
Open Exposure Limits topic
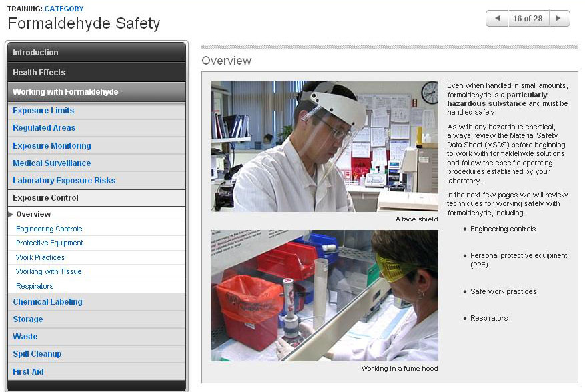43,111
